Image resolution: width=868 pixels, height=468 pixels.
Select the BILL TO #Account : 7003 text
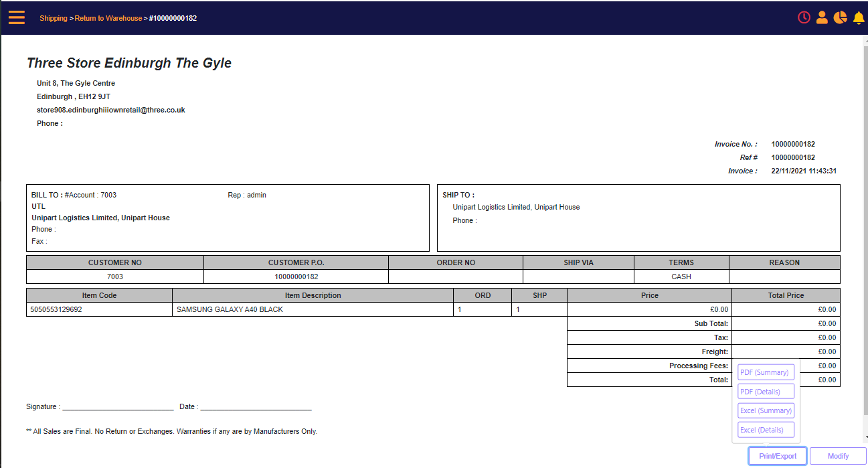click(74, 195)
